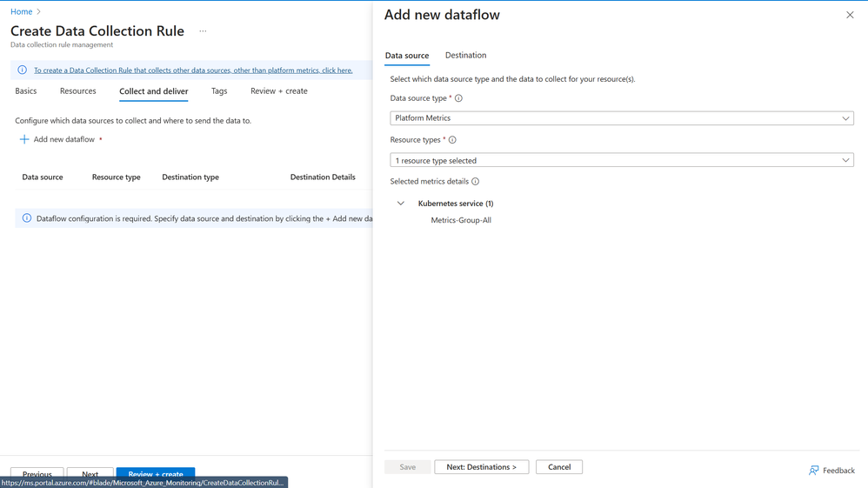Click the ellipsis beside Create Data Collection Rule
The image size is (868, 488).
coord(203,31)
